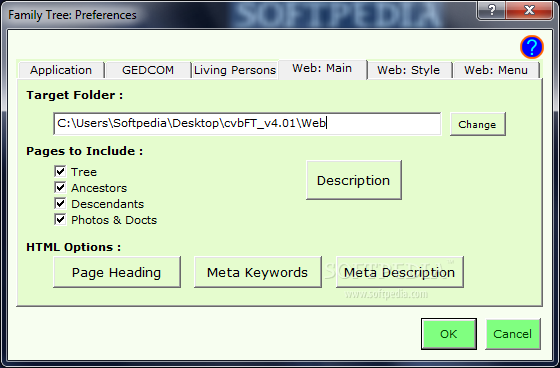Click the Page Heading button
The width and height of the screenshot is (560, 368).
117,272
